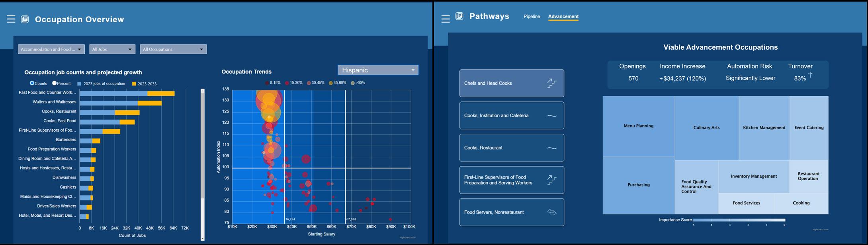Click stairs icon on Chefs and Head Cooks
The height and width of the screenshot is (245, 868).
(551, 83)
